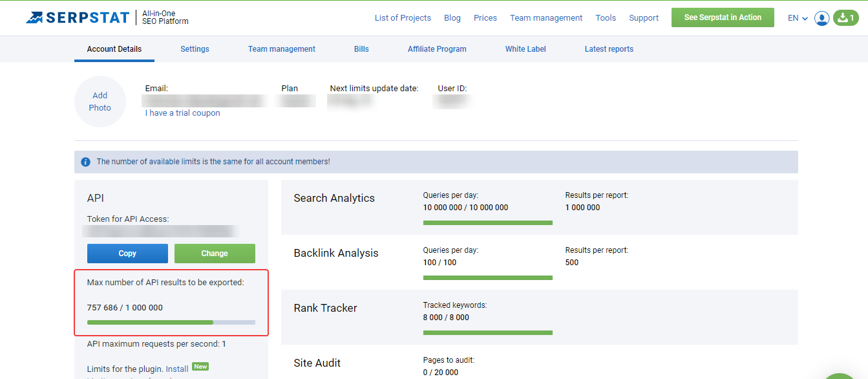Open the Bills tab
The width and height of the screenshot is (868, 379).
(x=361, y=49)
